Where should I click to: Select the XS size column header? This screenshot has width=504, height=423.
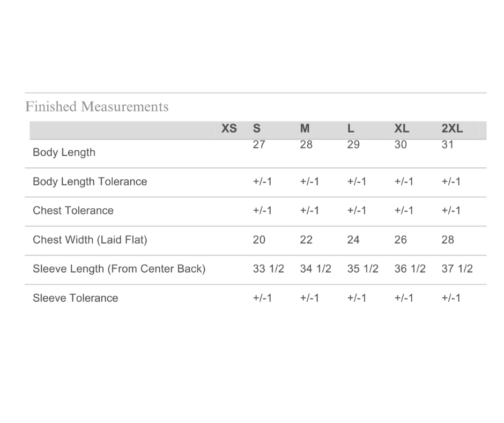tap(229, 129)
